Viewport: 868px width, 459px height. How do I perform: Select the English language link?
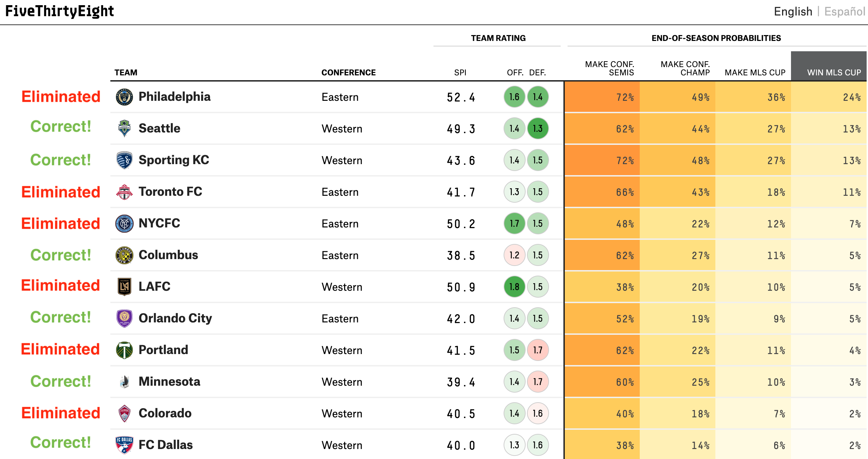click(x=793, y=12)
